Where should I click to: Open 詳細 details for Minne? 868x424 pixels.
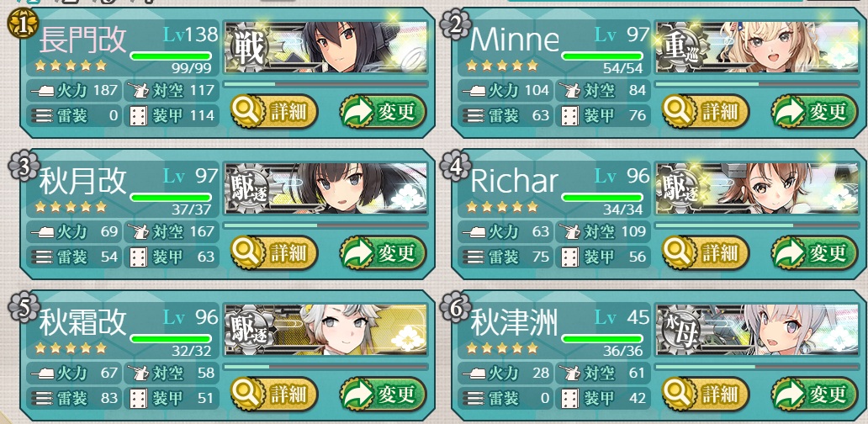coord(705,111)
